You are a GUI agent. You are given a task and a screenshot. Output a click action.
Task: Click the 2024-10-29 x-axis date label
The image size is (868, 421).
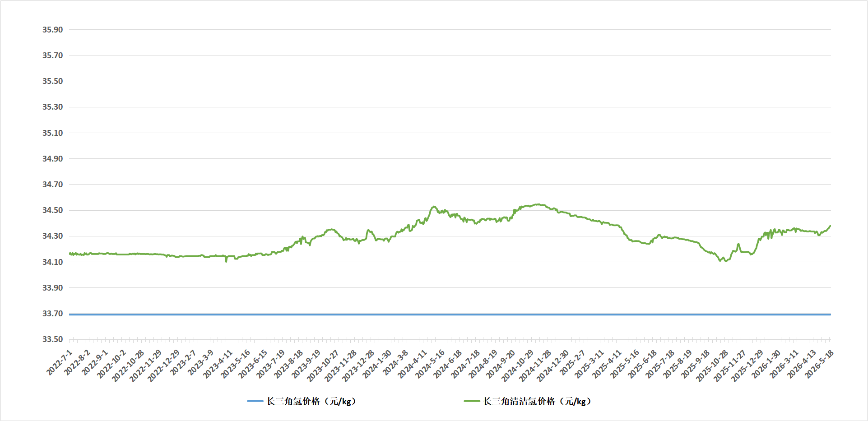click(x=517, y=365)
